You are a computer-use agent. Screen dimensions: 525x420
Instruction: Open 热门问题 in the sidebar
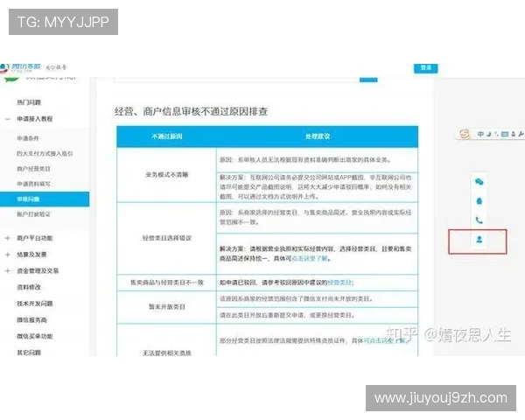coord(29,102)
